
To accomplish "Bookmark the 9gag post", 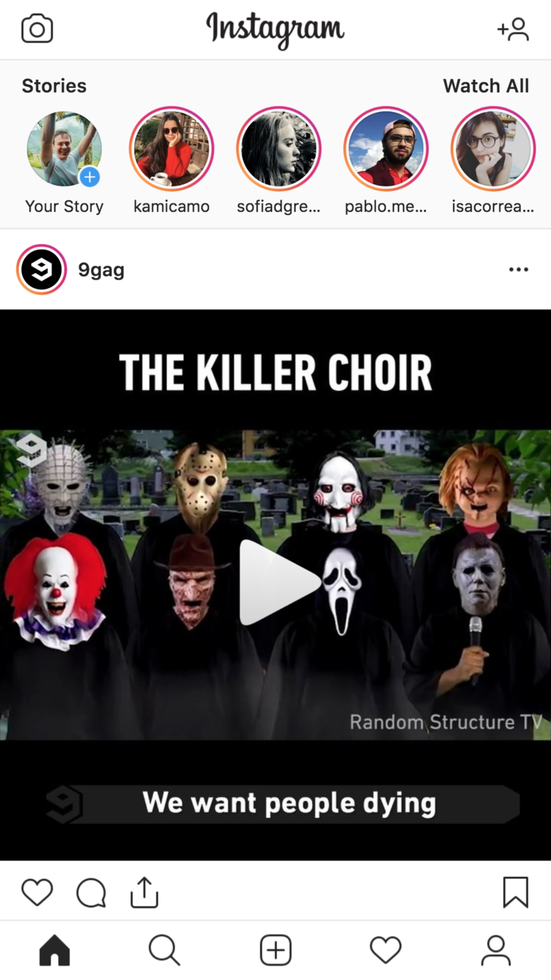I will (x=515, y=892).
